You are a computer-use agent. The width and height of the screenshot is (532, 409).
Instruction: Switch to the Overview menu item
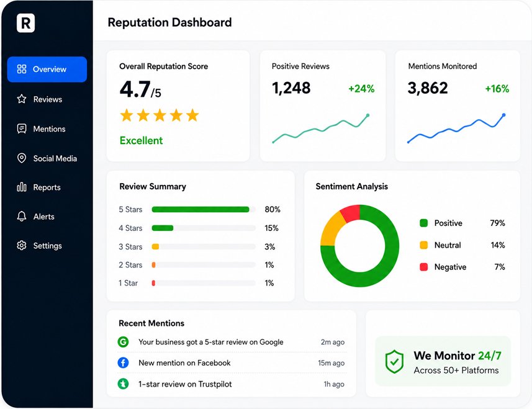click(47, 69)
